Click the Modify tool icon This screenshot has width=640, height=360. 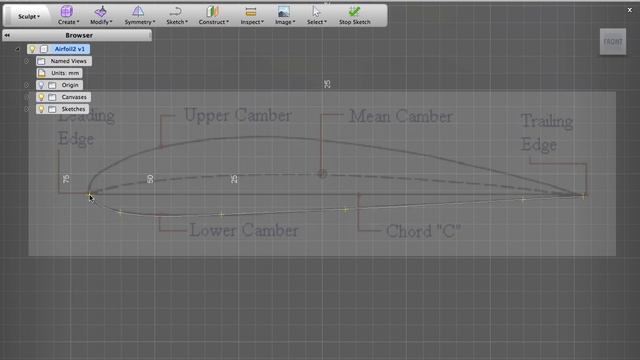pos(100,11)
